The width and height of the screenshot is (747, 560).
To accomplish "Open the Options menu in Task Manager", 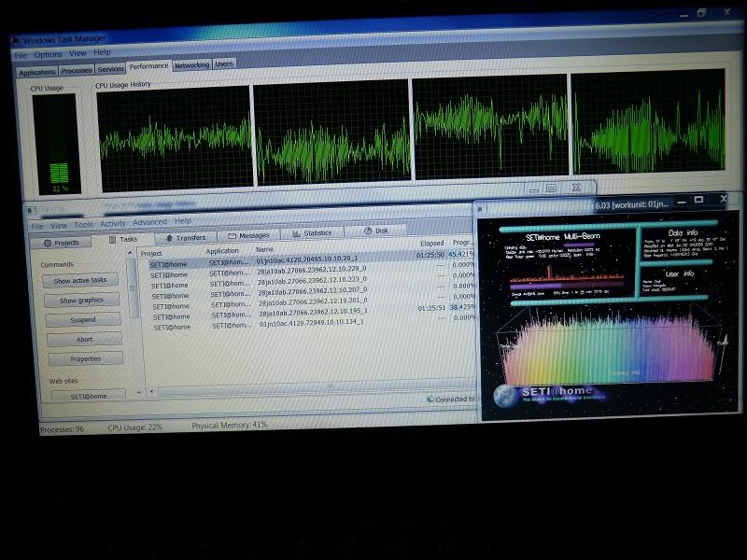I will pos(49,54).
